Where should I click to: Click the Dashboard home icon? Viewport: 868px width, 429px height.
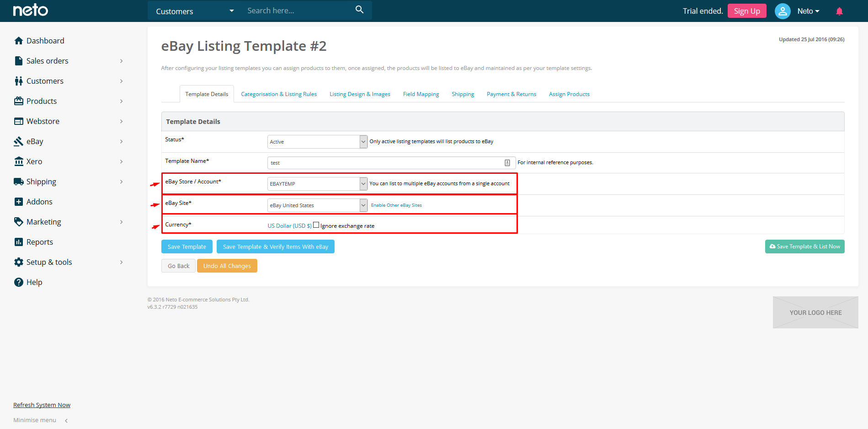pyautogui.click(x=19, y=41)
